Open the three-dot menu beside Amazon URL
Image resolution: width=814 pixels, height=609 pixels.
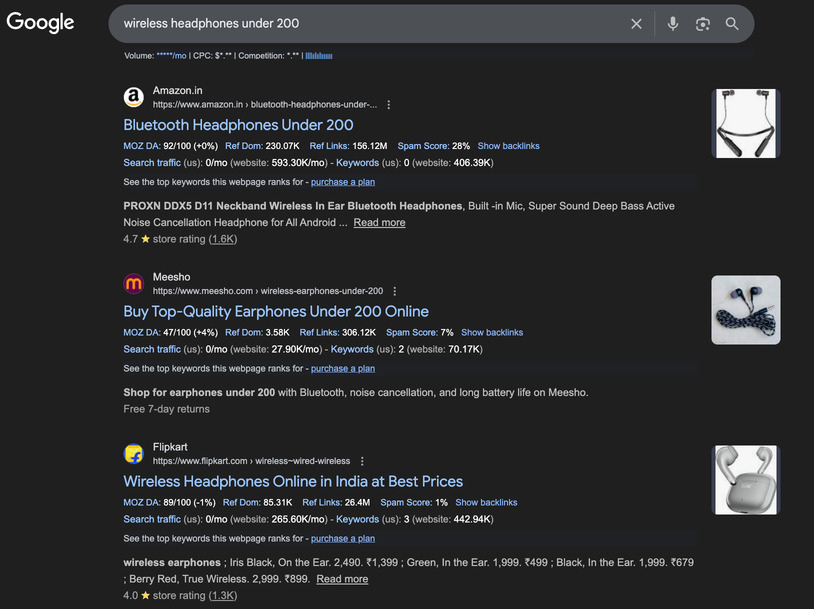click(388, 105)
